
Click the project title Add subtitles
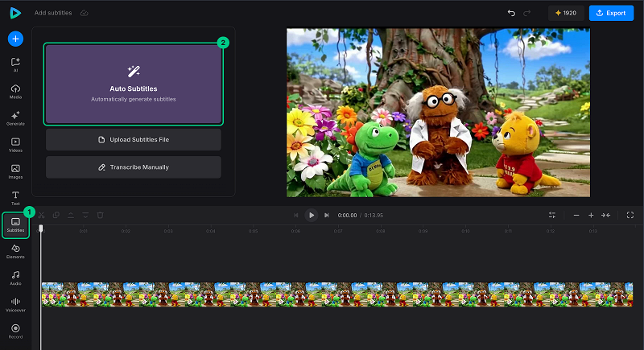[53, 13]
